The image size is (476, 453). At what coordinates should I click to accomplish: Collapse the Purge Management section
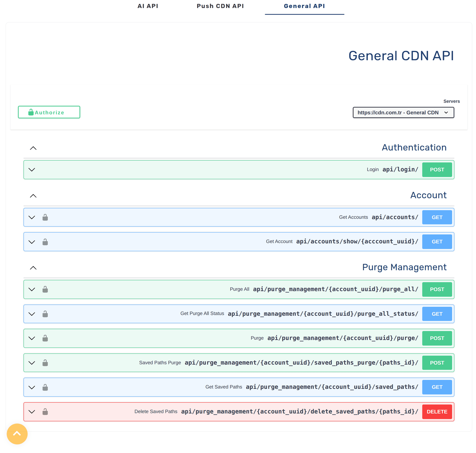(33, 268)
